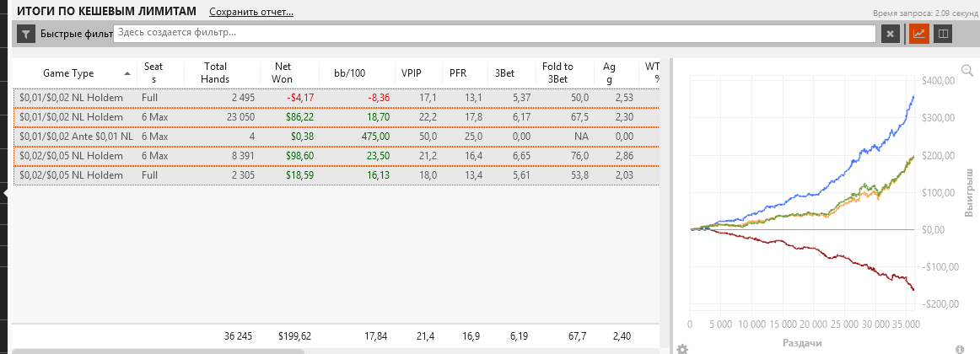Viewport: 980px width, 354px height.
Task: Toggle the split panel layout button
Action: tap(943, 34)
